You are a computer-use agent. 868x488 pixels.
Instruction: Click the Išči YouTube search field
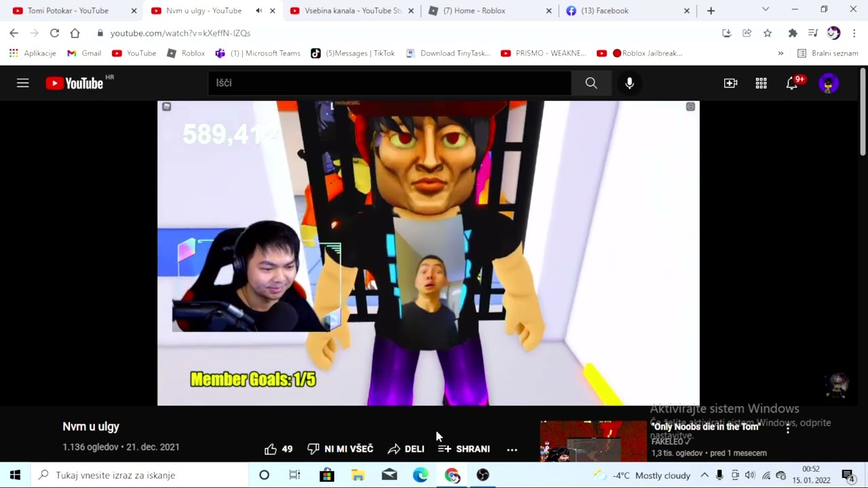point(389,83)
